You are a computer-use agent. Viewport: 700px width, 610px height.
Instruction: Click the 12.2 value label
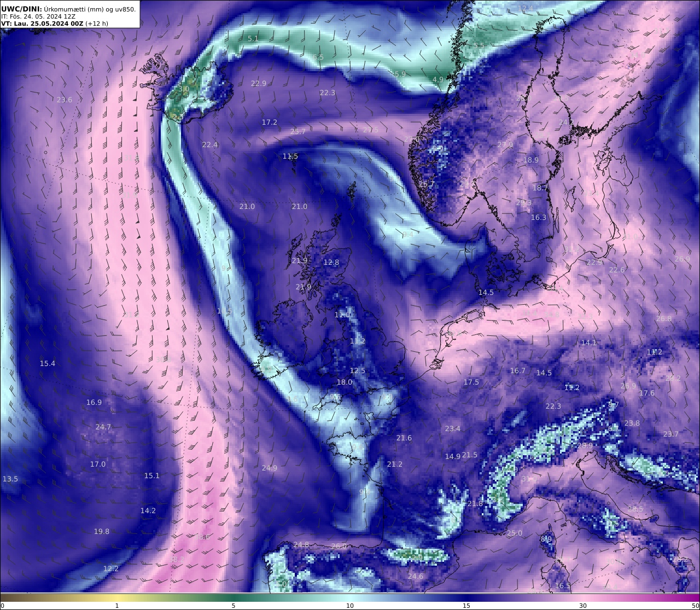coord(111,568)
